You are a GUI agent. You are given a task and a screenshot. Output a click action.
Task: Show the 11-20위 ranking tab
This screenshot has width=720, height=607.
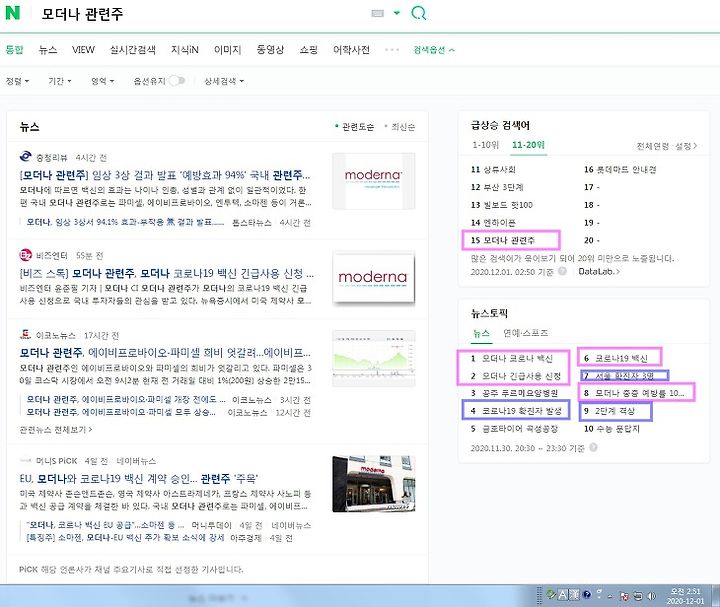(529, 145)
